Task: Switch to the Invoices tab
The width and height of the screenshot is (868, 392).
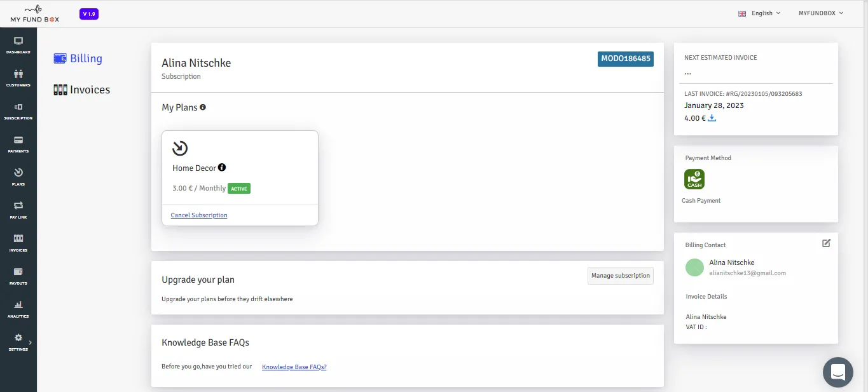Action: pos(82,90)
